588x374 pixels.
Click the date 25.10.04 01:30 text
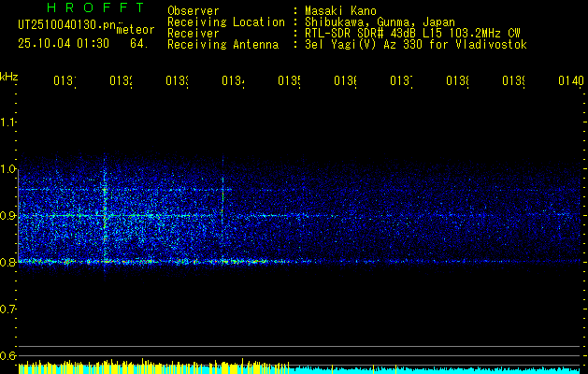pos(64,44)
